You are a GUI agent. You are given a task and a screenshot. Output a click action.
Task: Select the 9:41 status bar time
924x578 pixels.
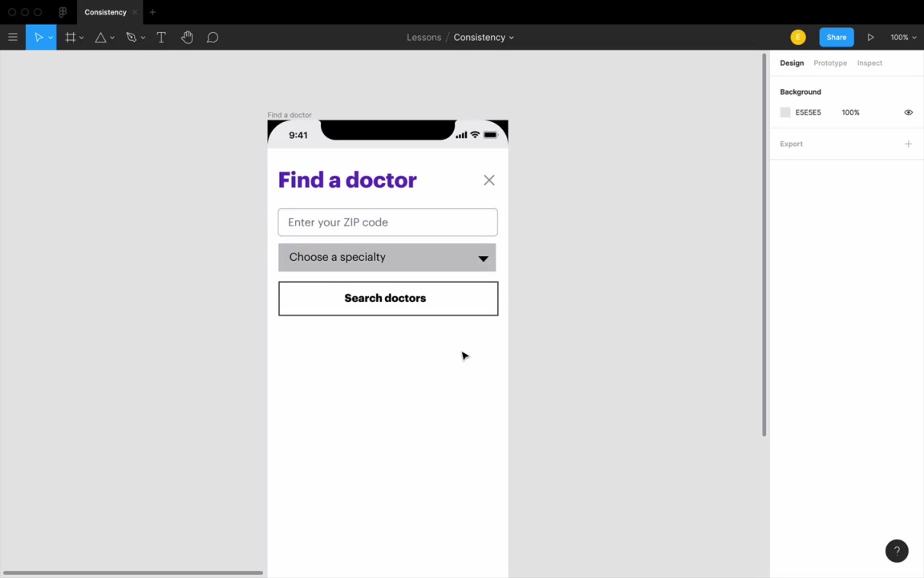(x=298, y=135)
